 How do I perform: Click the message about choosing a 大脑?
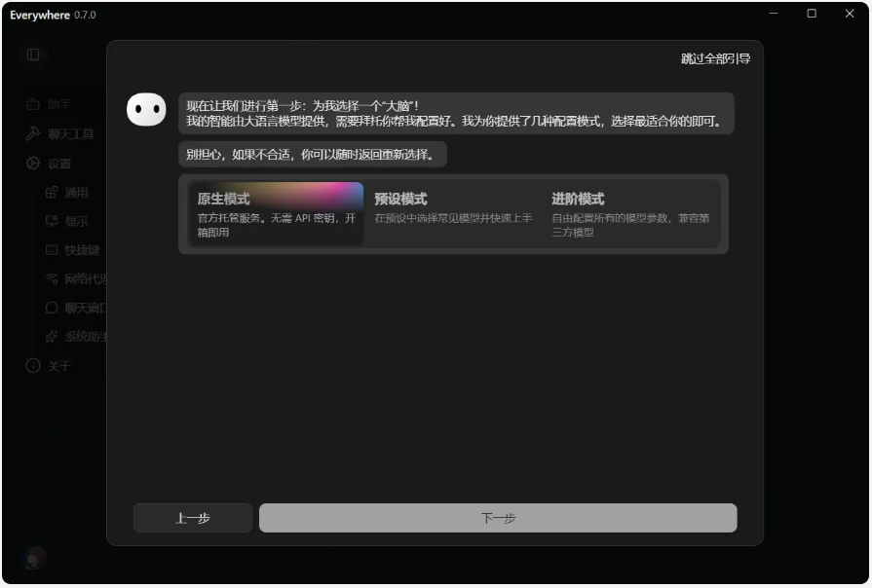point(456,113)
